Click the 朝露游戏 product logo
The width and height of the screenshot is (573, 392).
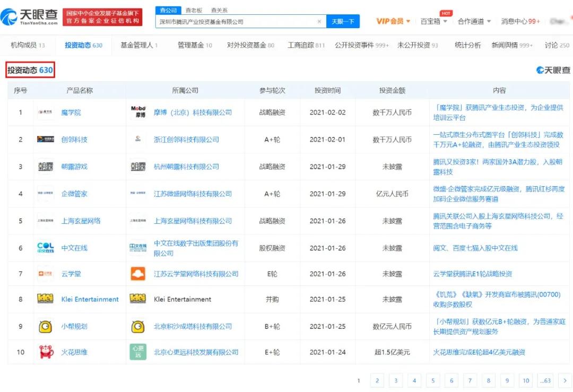(45, 167)
